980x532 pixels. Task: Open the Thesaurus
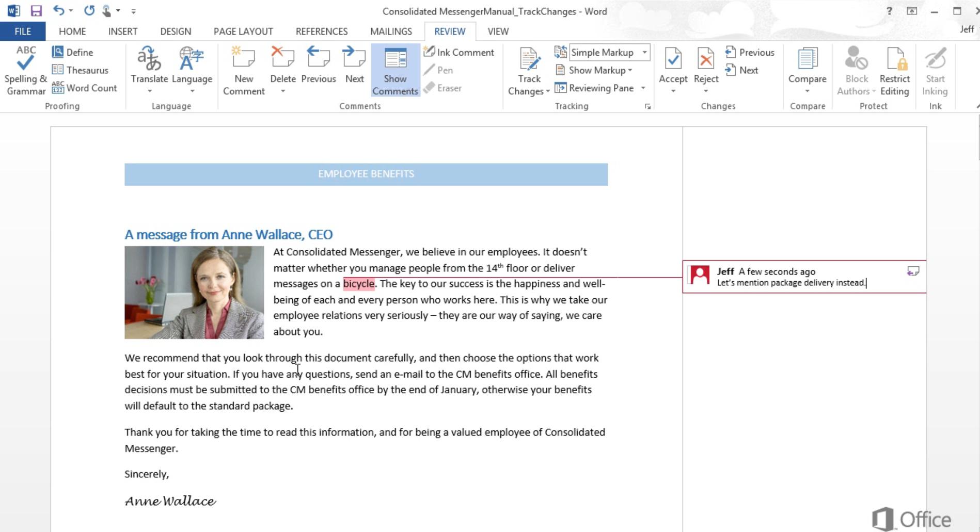click(x=80, y=70)
